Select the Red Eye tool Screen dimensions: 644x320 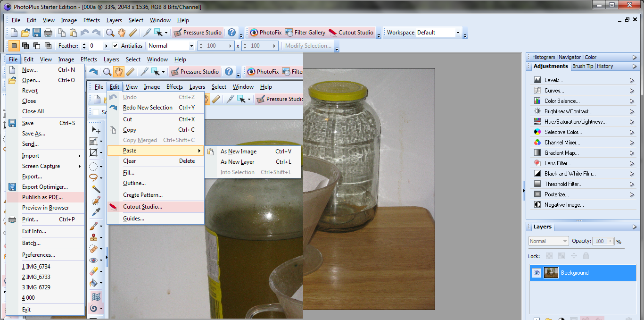point(94,260)
